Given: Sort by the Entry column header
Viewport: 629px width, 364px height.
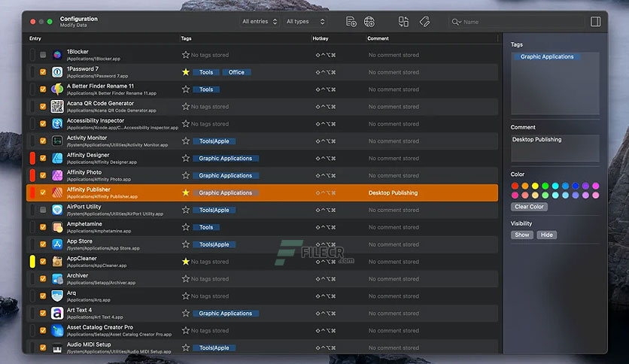Looking at the screenshot, I should click(35, 38).
